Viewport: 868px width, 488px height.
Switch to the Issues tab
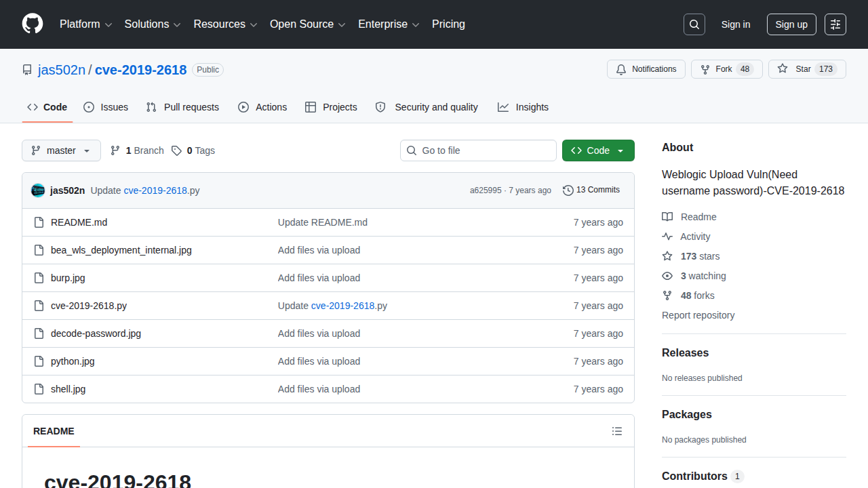click(106, 107)
